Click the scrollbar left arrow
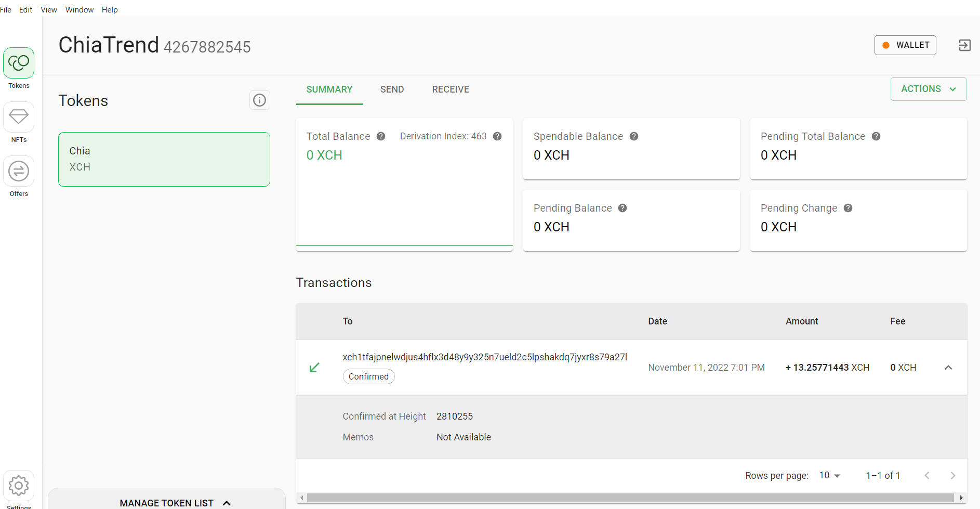Image resolution: width=980 pixels, height=509 pixels. coord(301,498)
